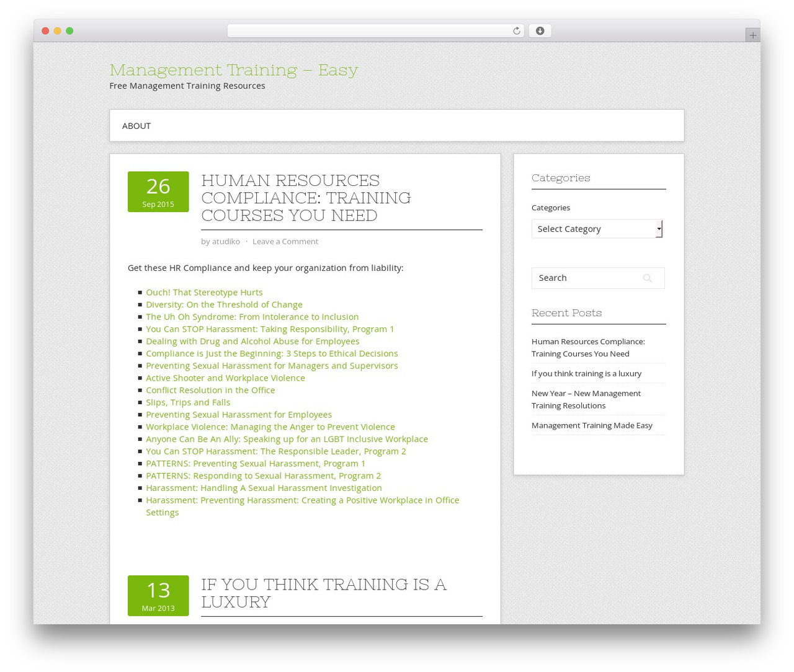Open the Management Training – Easy site title

tap(234, 69)
